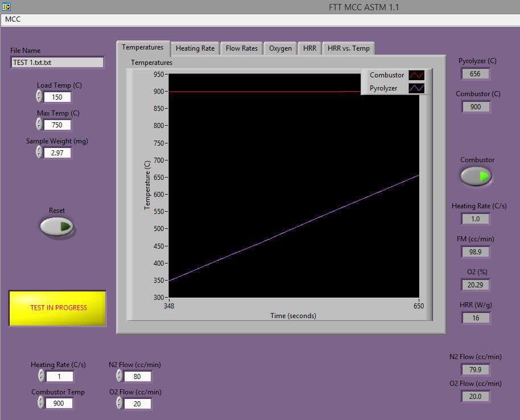The height and width of the screenshot is (420, 520).
Task: Open the HRR vs. Temp tab
Action: click(x=349, y=48)
